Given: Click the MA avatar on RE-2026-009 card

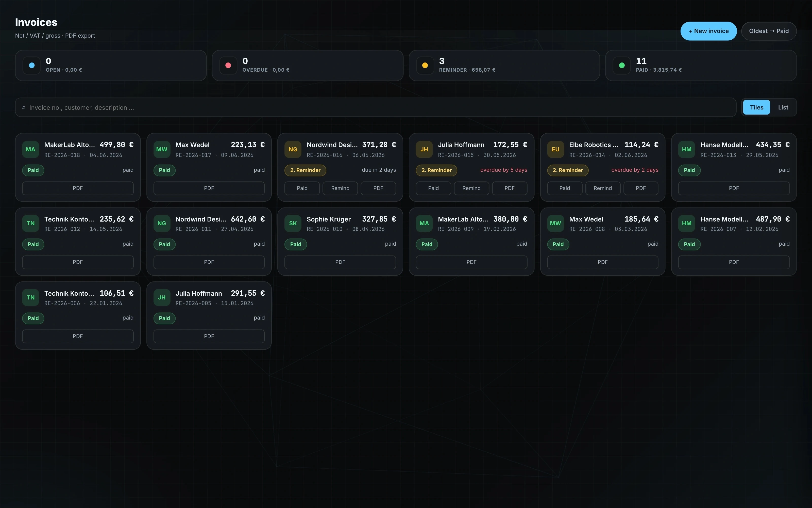Looking at the screenshot, I should [x=424, y=224].
